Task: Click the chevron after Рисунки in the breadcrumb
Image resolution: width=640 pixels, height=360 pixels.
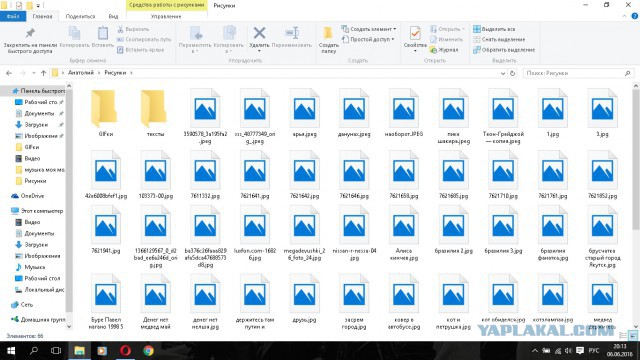Action: click(x=131, y=73)
